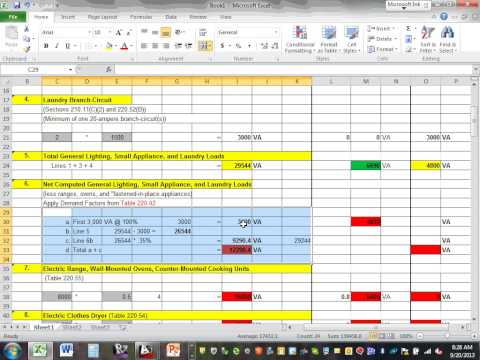Click the decrease indent icon
Screen dimensions: 480x360
tap(178, 46)
